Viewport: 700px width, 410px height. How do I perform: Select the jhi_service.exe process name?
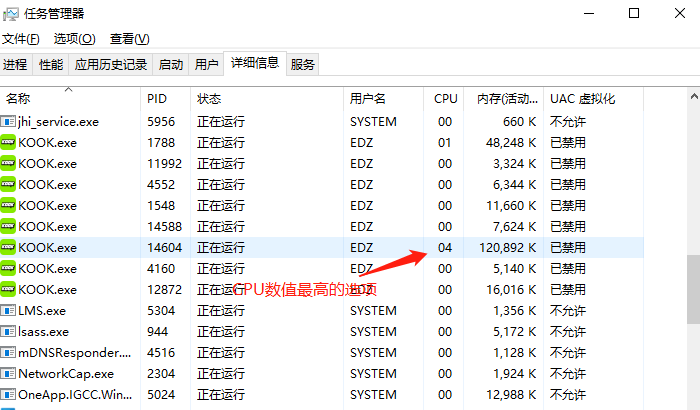pyautogui.click(x=58, y=122)
